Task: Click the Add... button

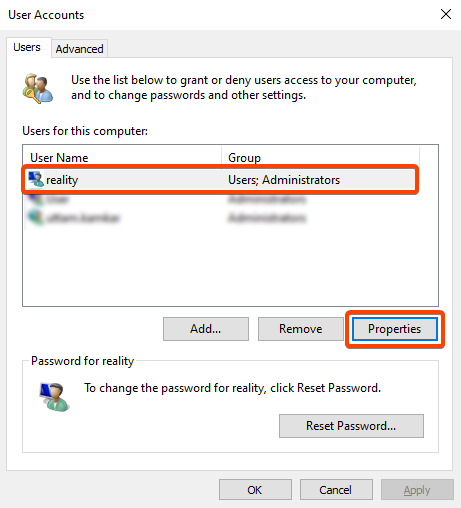Action: point(206,329)
